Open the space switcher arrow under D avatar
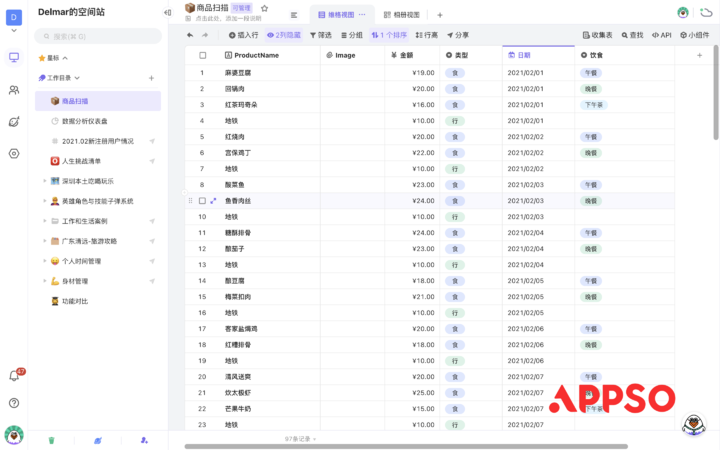The width and height of the screenshot is (720, 450). click(14, 31)
